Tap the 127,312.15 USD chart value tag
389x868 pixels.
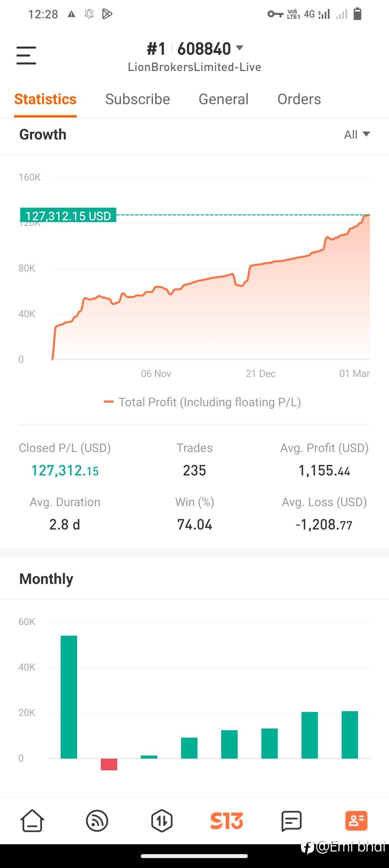coord(68,216)
